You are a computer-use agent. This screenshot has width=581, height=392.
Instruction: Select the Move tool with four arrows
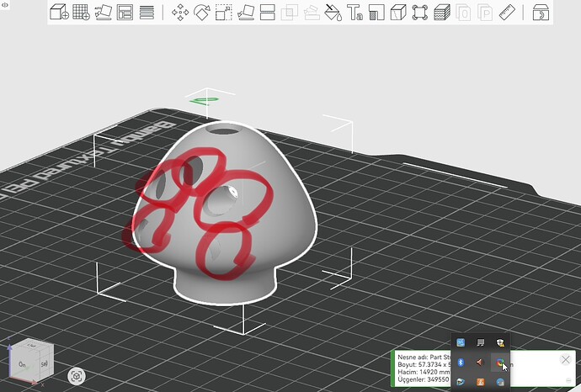180,13
